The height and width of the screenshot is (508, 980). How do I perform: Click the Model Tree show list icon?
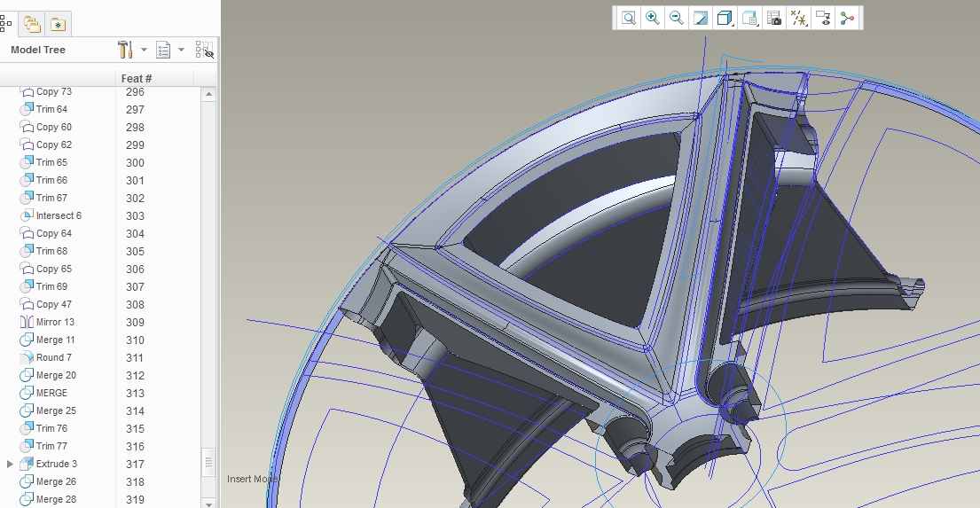[163, 50]
